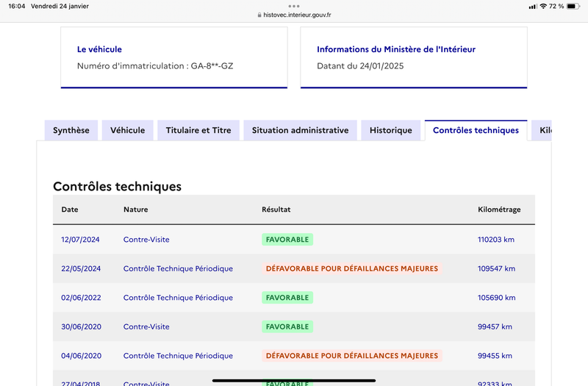Tap the home indicator bar at bottom
The width and height of the screenshot is (588, 386).
(294, 380)
